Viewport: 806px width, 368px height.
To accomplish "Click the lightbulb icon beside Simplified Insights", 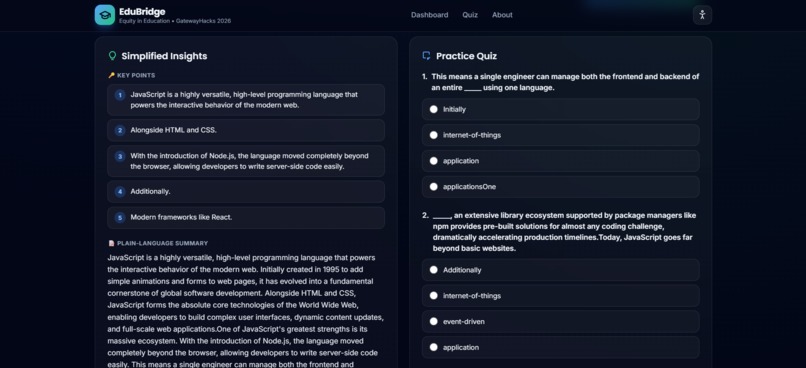I will point(112,56).
